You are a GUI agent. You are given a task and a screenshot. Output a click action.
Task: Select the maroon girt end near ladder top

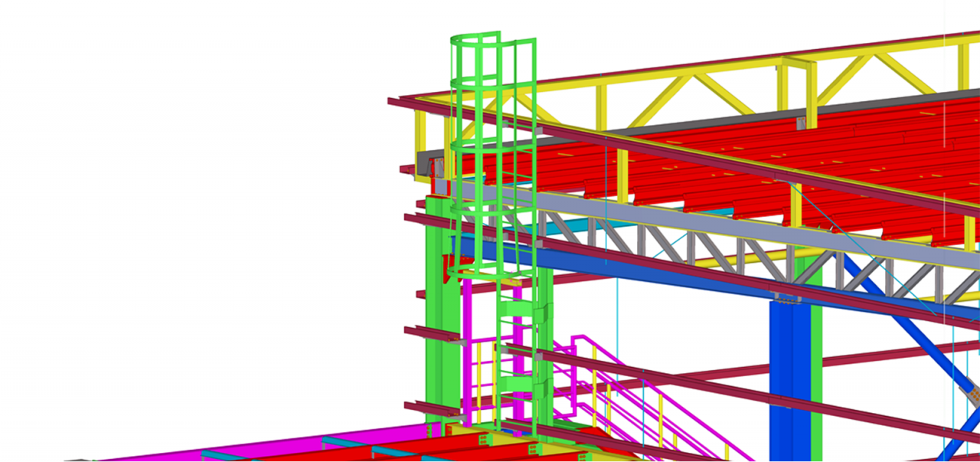coord(398,102)
